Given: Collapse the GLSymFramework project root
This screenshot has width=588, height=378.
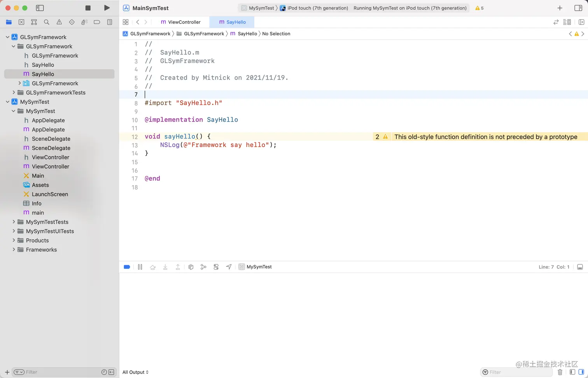Looking at the screenshot, I should [7, 37].
